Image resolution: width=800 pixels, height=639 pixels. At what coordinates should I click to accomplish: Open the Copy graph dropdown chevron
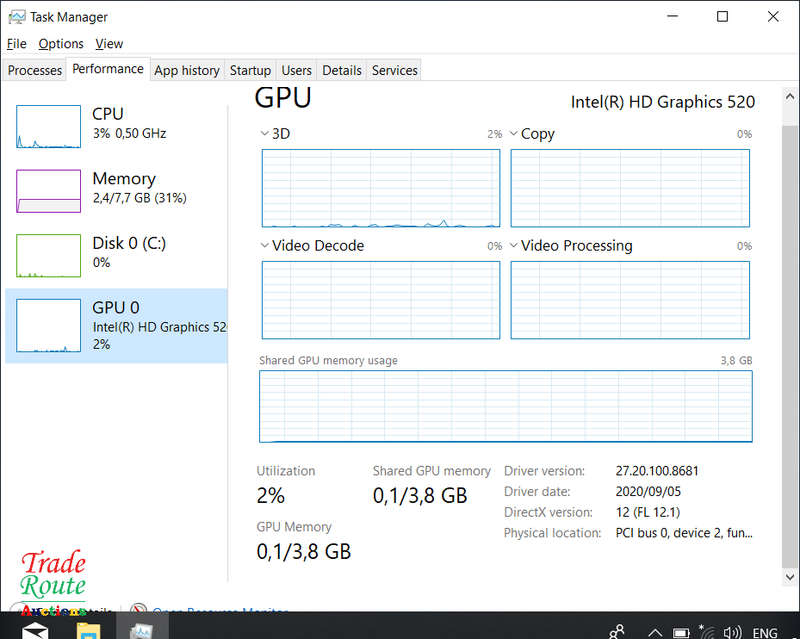point(514,134)
